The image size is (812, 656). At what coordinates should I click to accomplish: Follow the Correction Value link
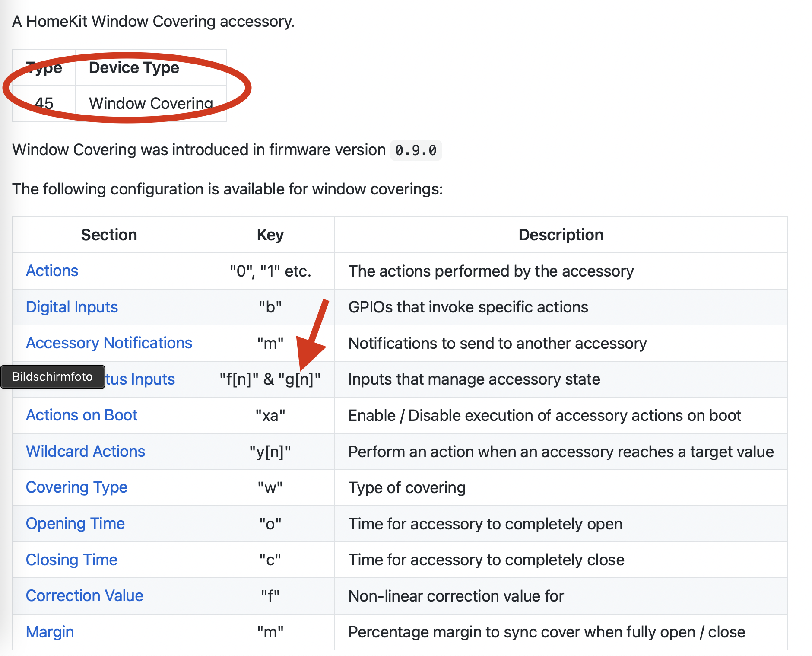85,596
